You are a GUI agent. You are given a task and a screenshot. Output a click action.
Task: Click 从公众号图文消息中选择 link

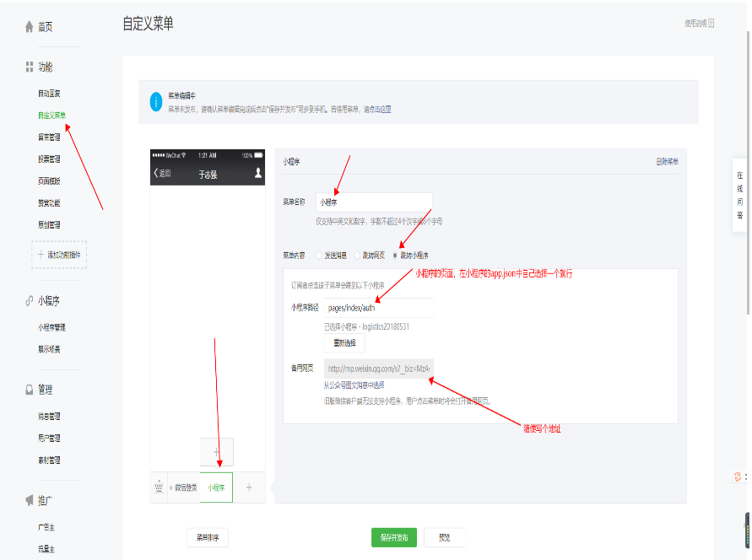coord(354,385)
